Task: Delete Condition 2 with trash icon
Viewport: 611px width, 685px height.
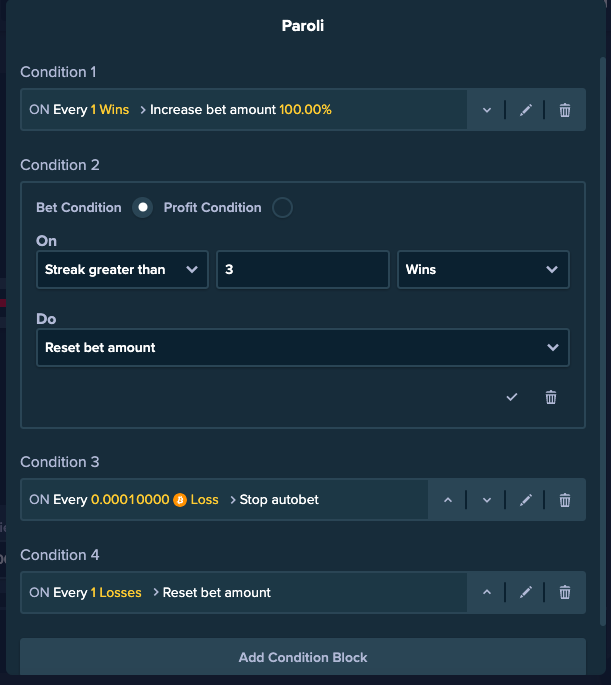Action: tap(551, 397)
